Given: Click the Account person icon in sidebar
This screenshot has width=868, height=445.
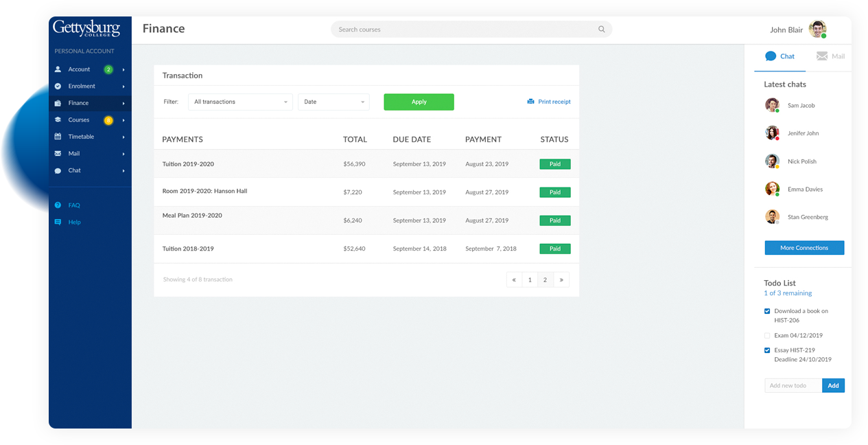Looking at the screenshot, I should [58, 69].
